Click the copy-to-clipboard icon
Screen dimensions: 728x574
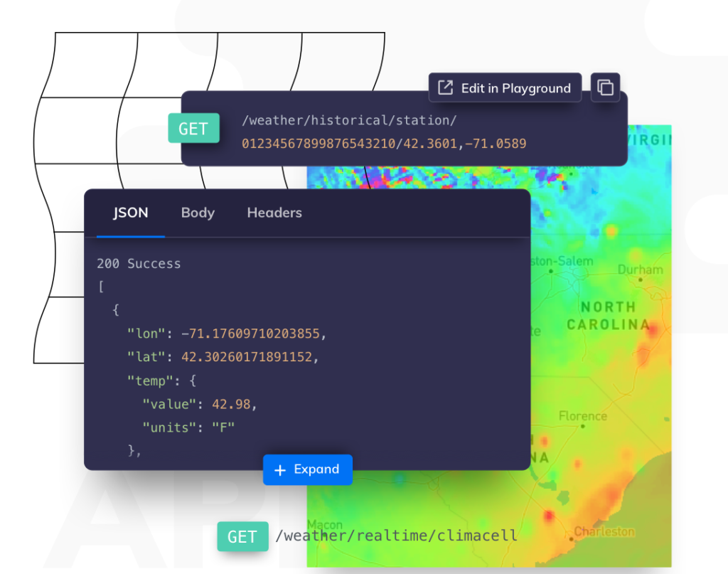(605, 87)
